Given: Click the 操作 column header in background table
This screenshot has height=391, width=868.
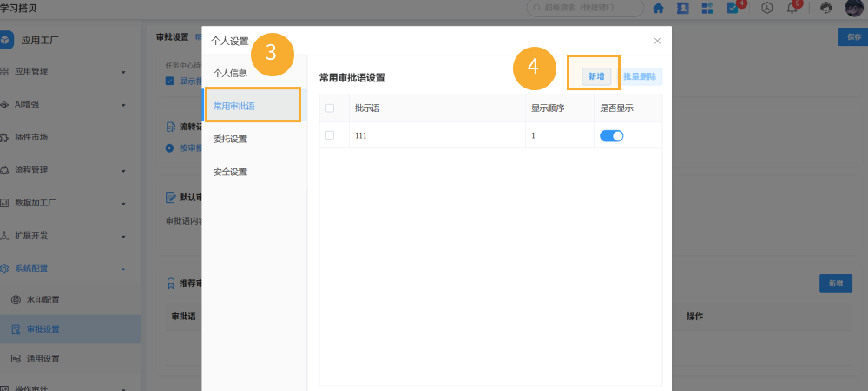Looking at the screenshot, I should (x=694, y=316).
